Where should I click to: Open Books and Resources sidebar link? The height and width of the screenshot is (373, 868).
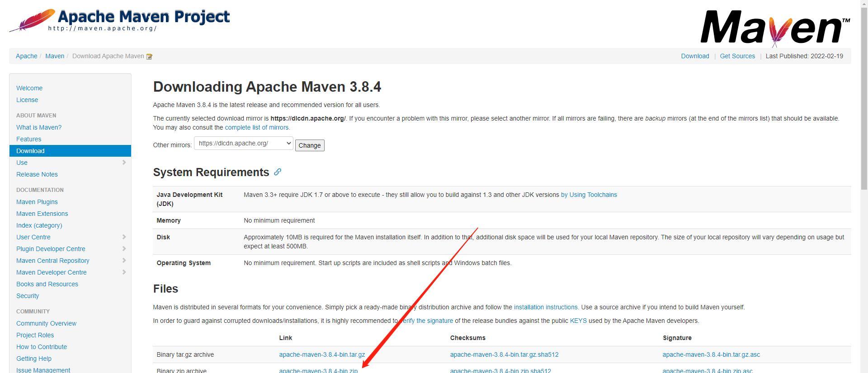(x=47, y=284)
